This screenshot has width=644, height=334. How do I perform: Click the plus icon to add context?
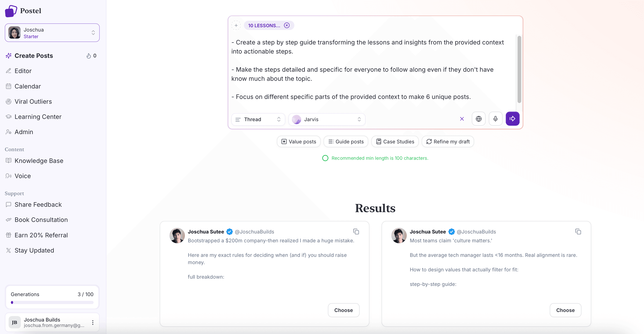(x=236, y=26)
